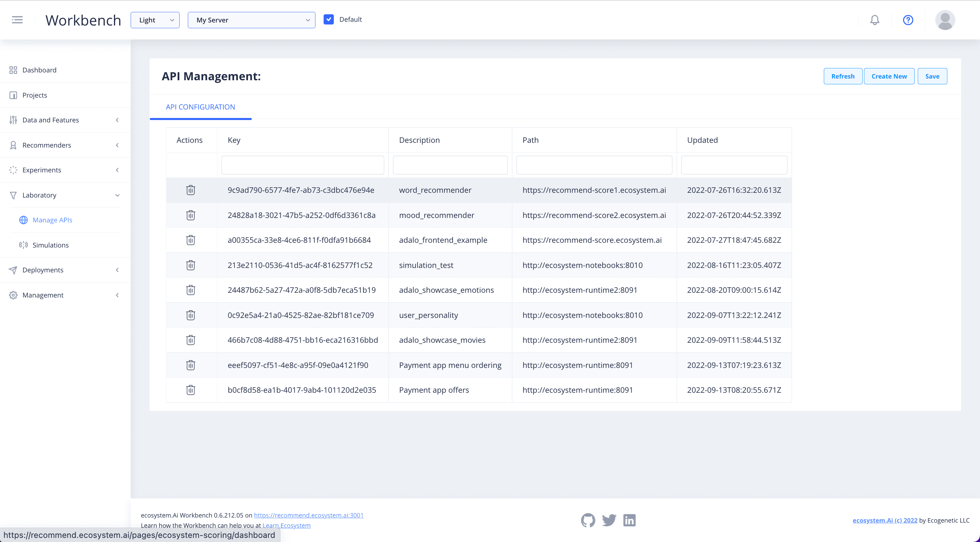Image resolution: width=980 pixels, height=542 pixels.
Task: Collapse the Laboratory section
Action: pyautogui.click(x=117, y=195)
